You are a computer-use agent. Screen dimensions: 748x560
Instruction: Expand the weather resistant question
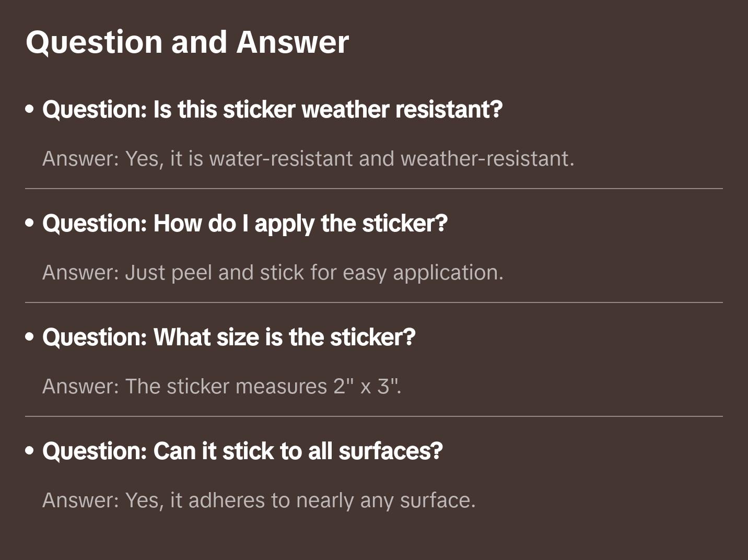[x=272, y=110]
